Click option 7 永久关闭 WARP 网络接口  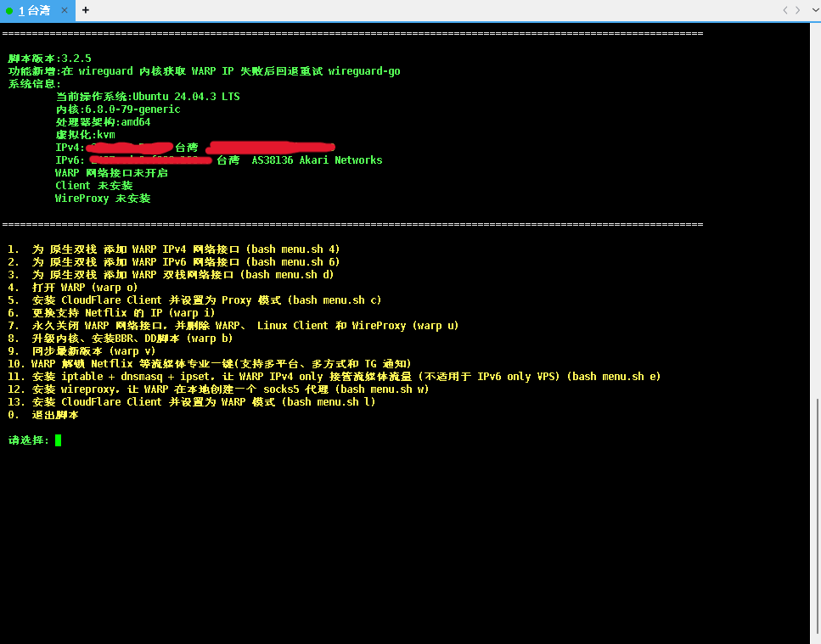coord(233,326)
